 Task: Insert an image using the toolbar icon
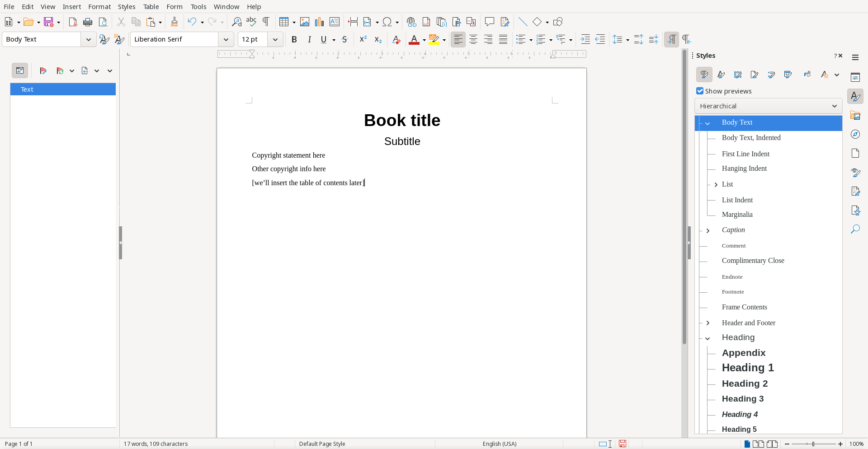305,22
